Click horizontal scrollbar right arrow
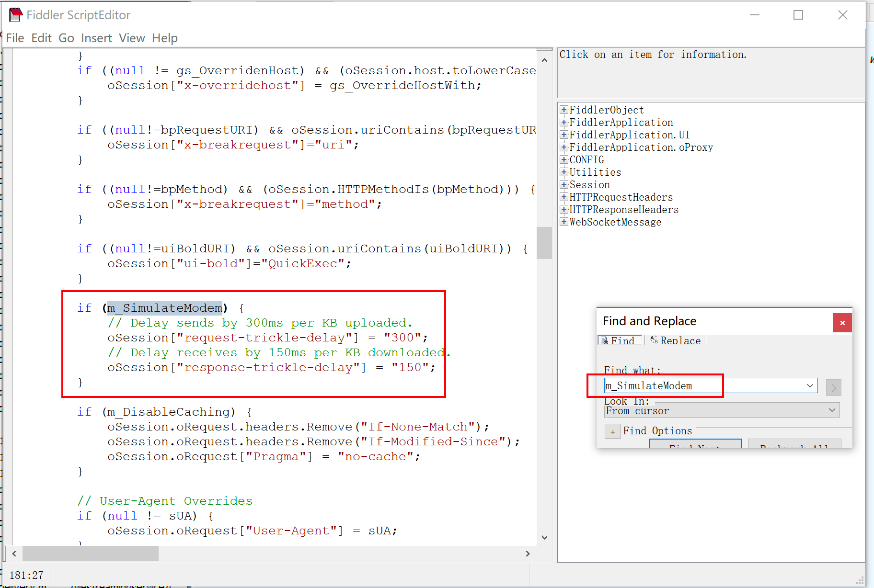The image size is (874, 588). coord(528,554)
